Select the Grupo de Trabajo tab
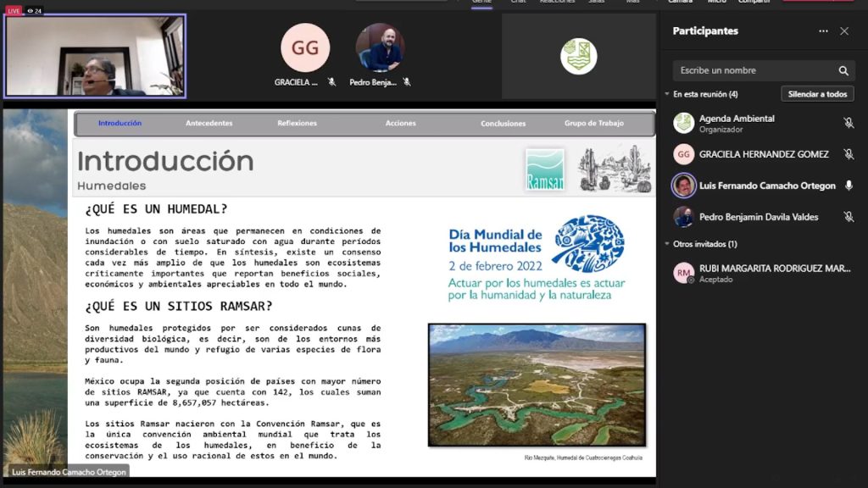This screenshot has height=488, width=868. 593,124
